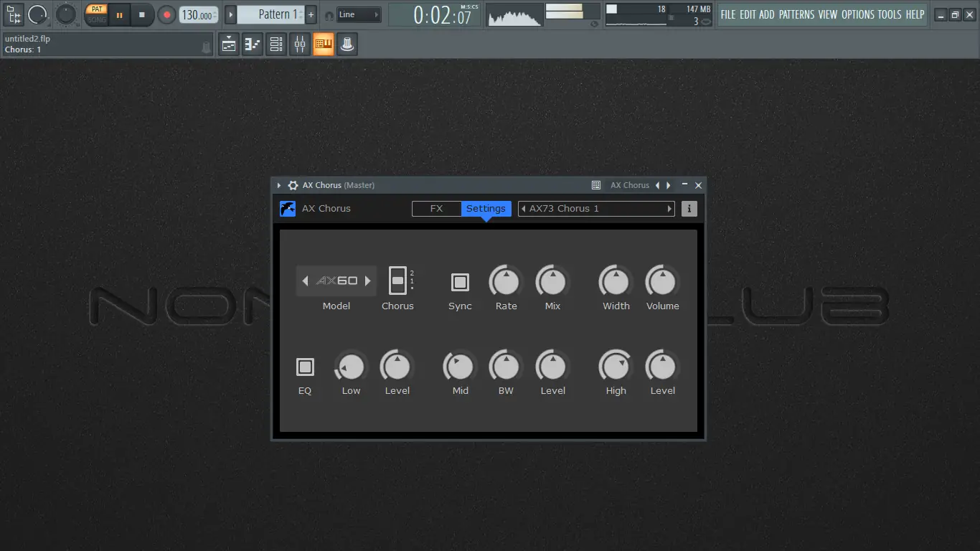Enable the Sync checkbox

460,282
